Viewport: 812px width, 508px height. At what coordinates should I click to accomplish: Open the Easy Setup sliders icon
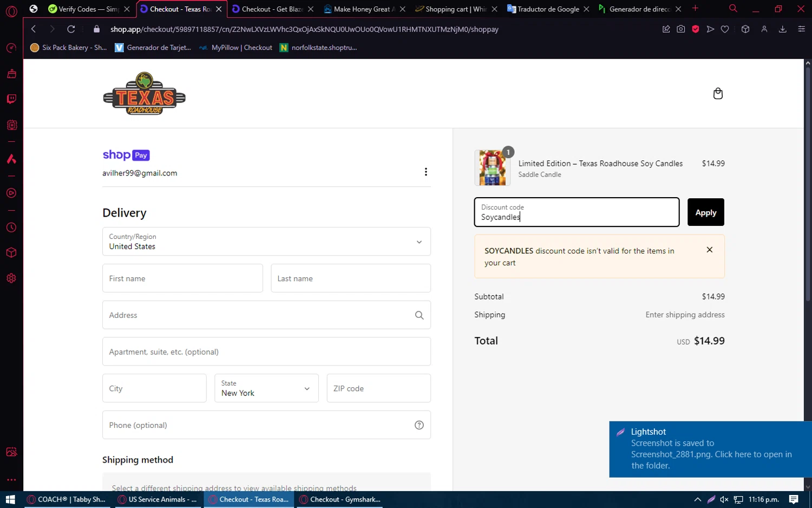coord(802,29)
